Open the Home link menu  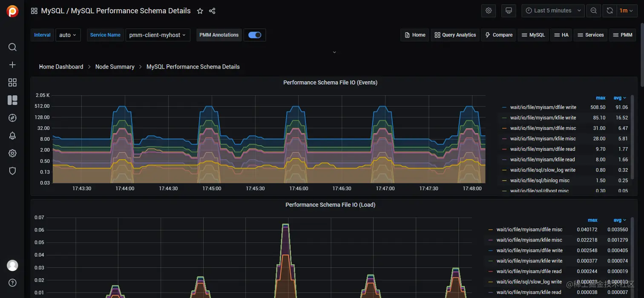click(x=415, y=35)
